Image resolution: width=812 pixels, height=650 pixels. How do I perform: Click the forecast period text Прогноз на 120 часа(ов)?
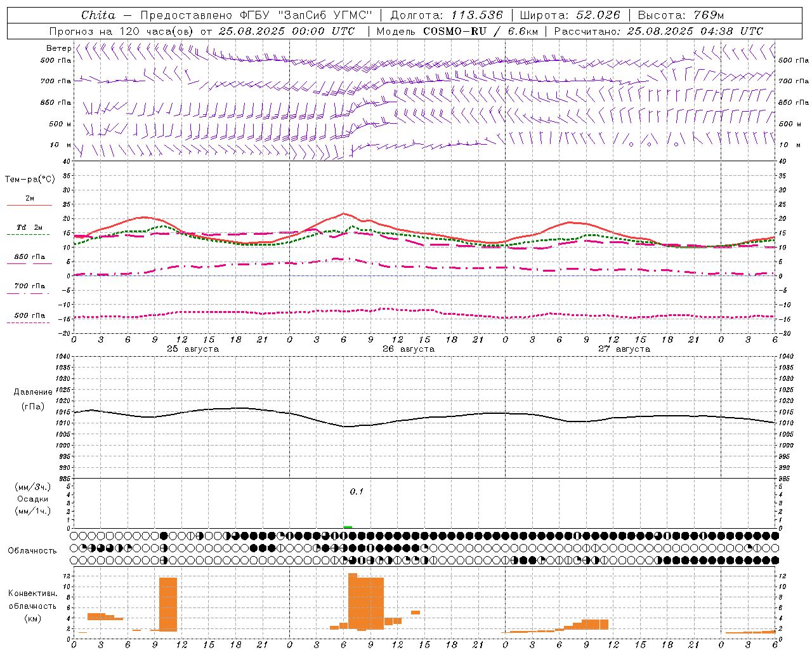tap(122, 31)
